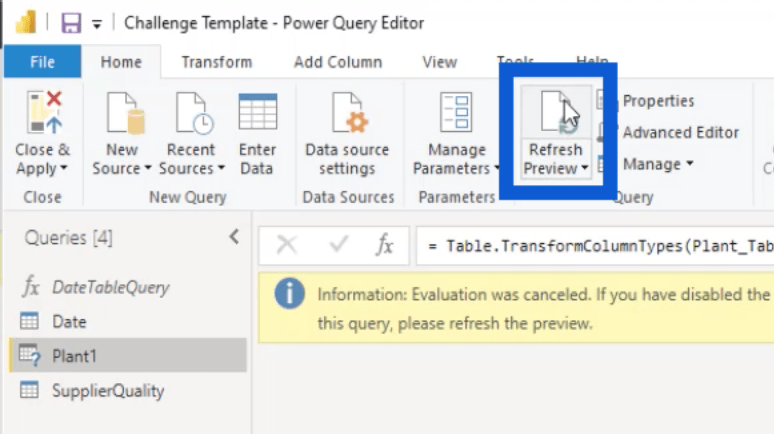Open the Close & Apply dropdown arrow
Viewport: 774px width, 434px height.
click(64, 168)
